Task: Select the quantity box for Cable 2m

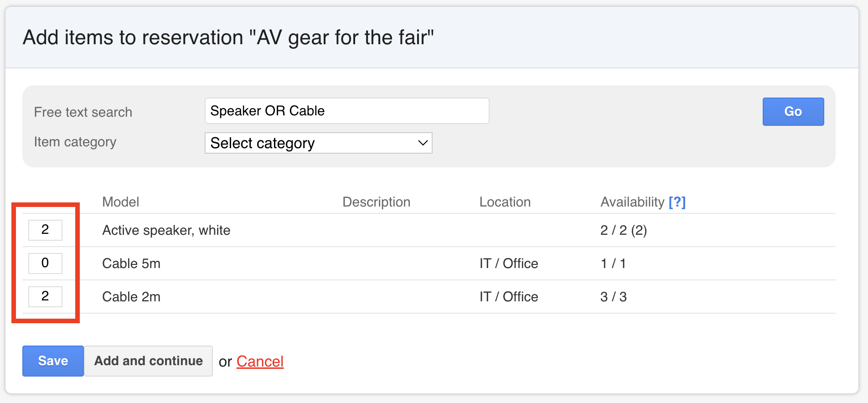Action: (45, 296)
